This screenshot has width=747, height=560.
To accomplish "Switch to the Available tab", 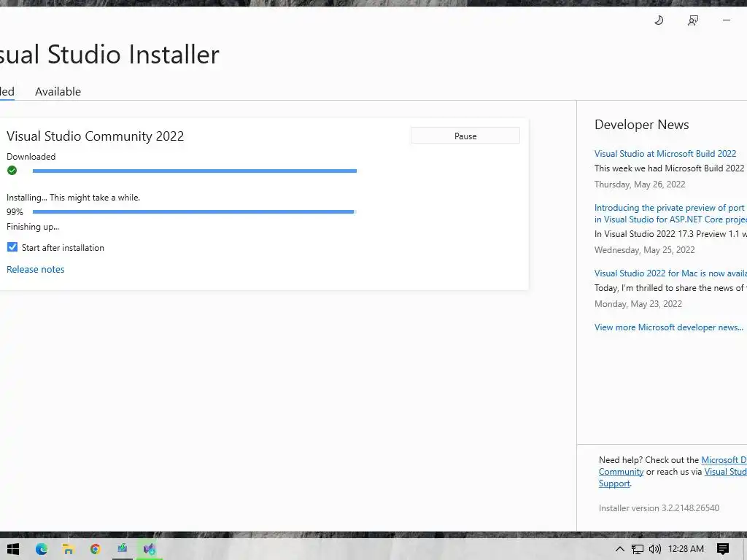I will click(58, 91).
